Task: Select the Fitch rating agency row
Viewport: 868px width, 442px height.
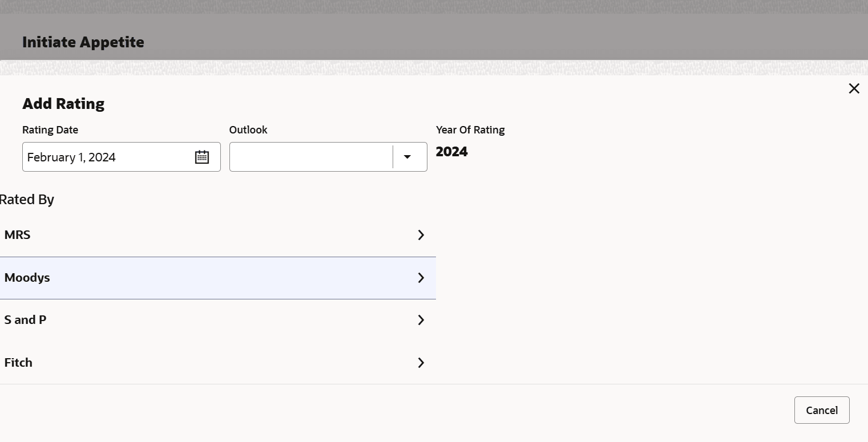Action: pos(217,363)
